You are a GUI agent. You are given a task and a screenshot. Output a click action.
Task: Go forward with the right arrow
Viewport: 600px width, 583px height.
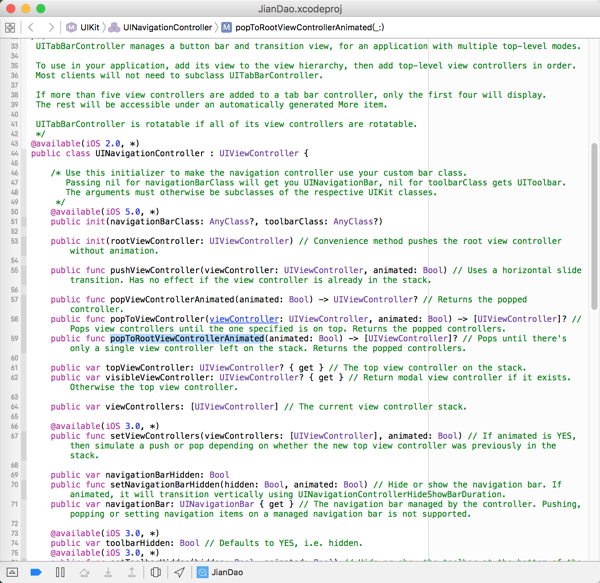click(x=51, y=28)
